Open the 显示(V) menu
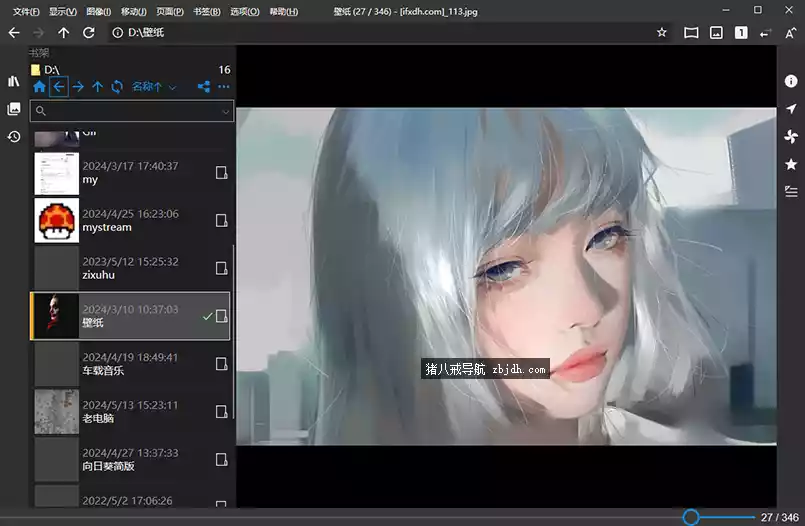805x526 pixels. (63, 11)
